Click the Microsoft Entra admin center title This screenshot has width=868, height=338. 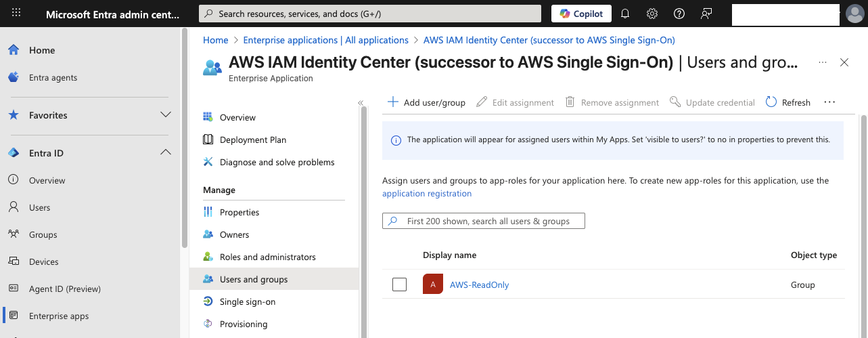pos(113,14)
